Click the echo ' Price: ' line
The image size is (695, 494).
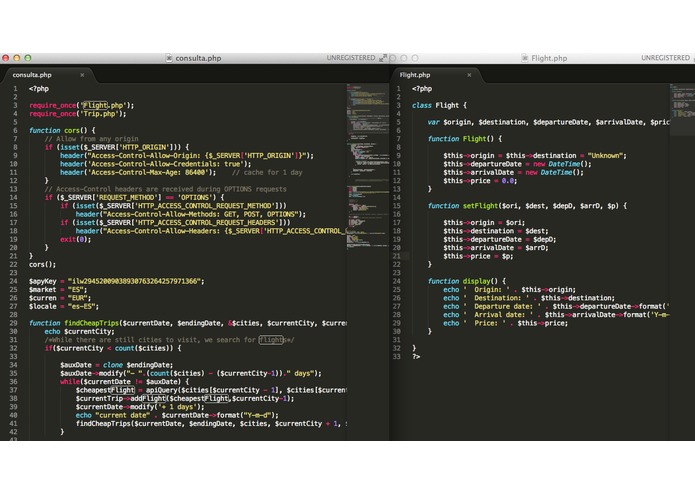click(505, 323)
